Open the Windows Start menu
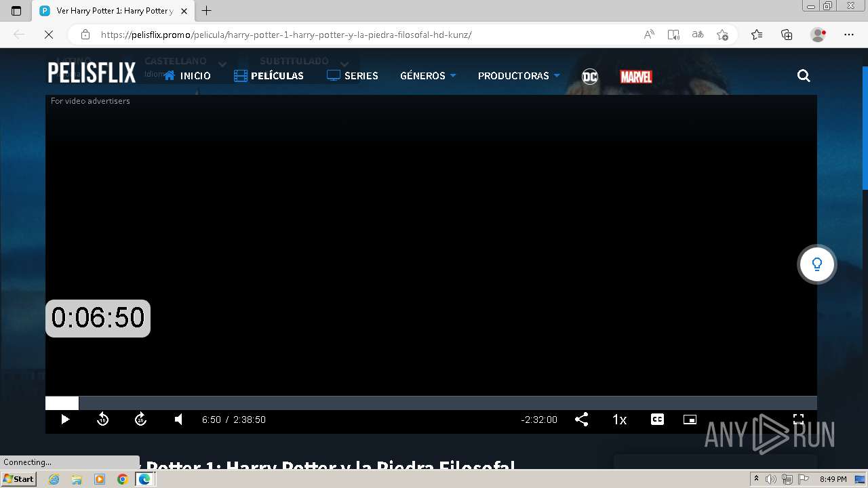 tap(18, 479)
